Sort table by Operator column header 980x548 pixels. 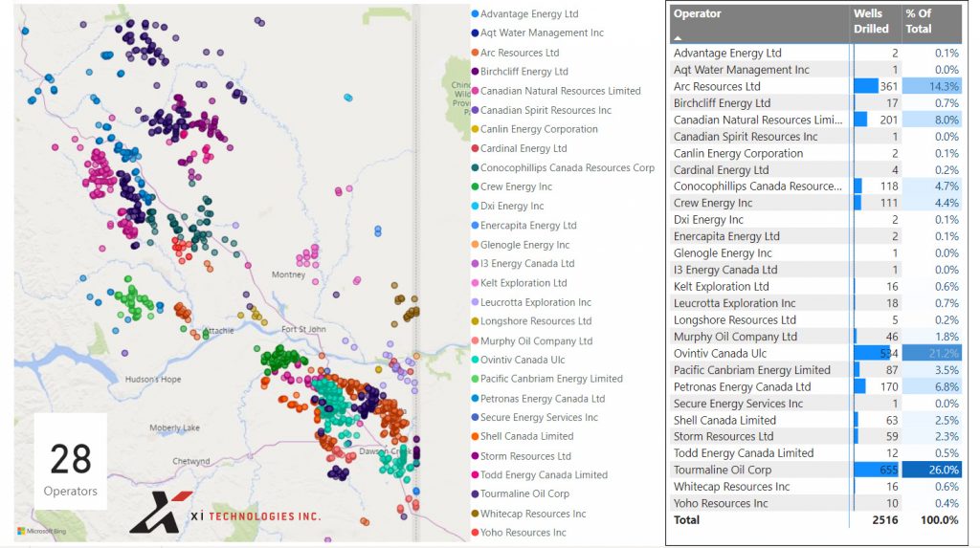pos(698,13)
